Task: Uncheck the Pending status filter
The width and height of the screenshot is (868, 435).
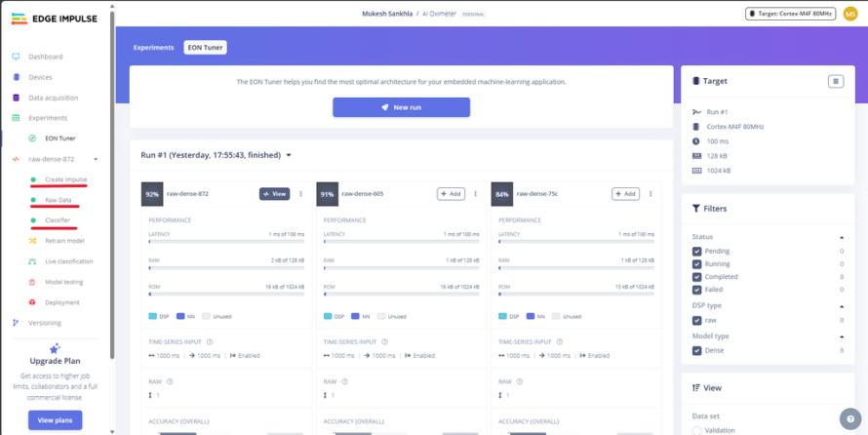Action: click(x=697, y=252)
